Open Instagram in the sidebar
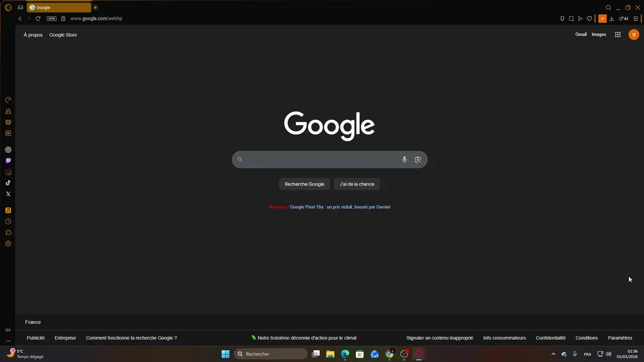This screenshot has width=644, height=362. point(8,172)
